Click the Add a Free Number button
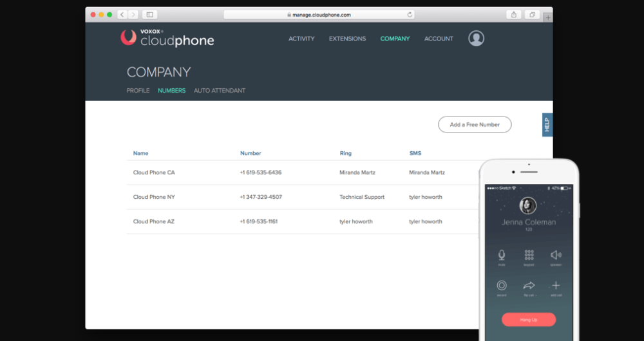 [475, 125]
